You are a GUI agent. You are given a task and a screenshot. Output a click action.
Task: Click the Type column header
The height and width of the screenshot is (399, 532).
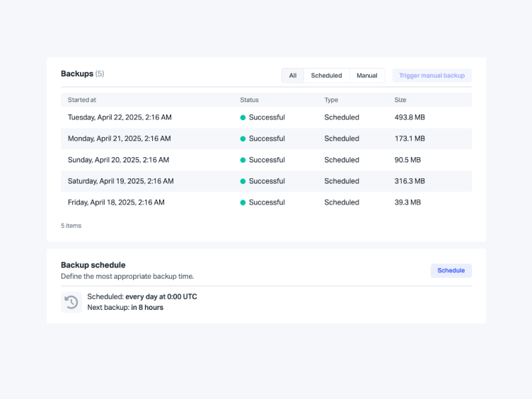(x=331, y=100)
